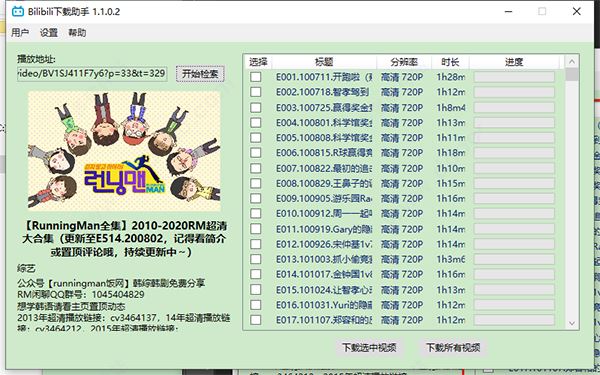Check the box for E017.101107
Viewport: 600px width, 375px height.
[256, 320]
